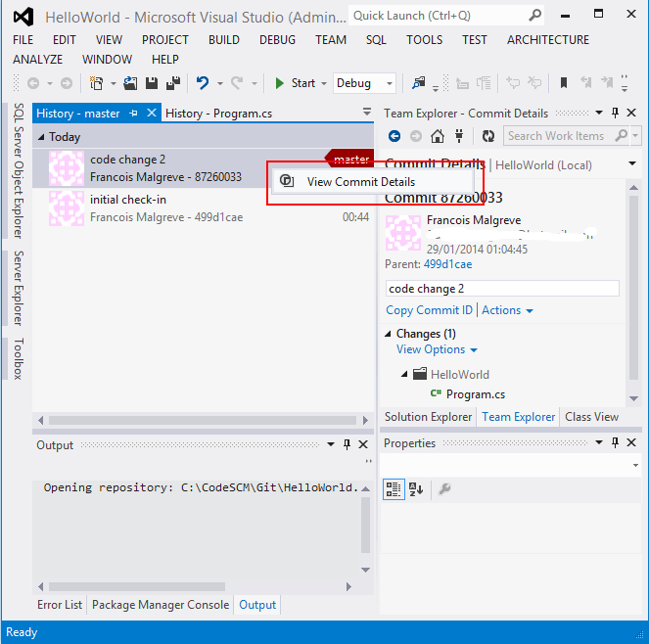This screenshot has height=644, width=649.
Task: Switch to Error List tab
Action: 60,605
